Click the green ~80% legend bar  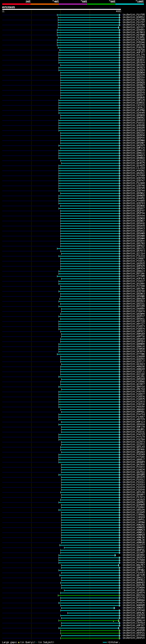pyautogui.click(x=101, y=4)
